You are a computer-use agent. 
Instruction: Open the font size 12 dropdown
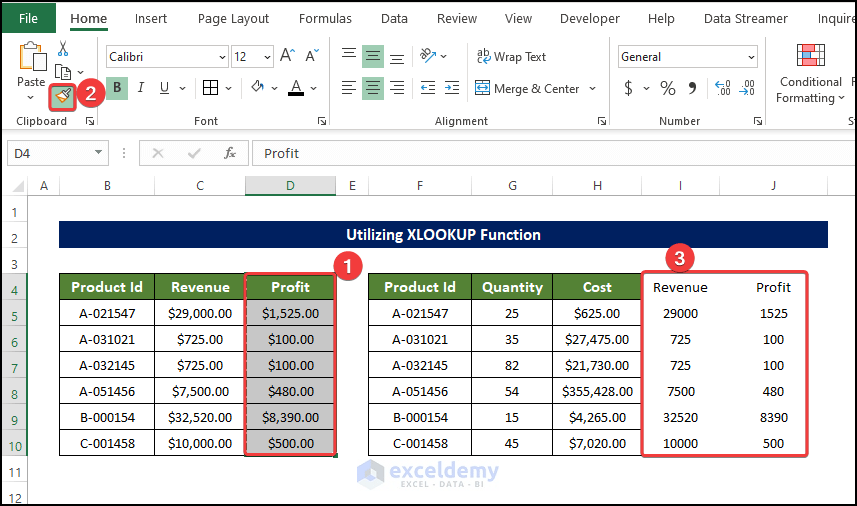tap(267, 57)
